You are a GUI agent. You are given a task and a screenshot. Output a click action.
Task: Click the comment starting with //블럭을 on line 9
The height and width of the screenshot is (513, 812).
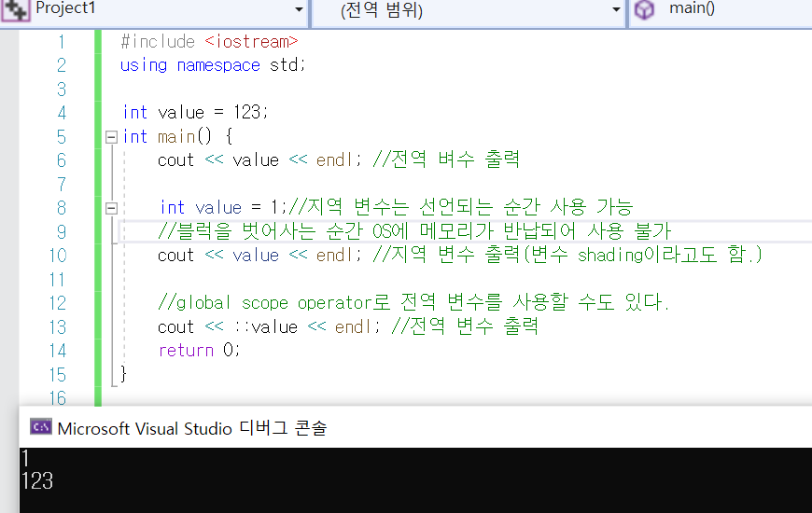[x=414, y=231]
